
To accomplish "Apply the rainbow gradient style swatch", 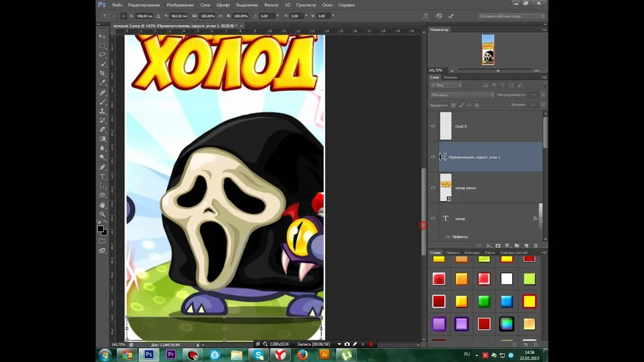I will (507, 324).
